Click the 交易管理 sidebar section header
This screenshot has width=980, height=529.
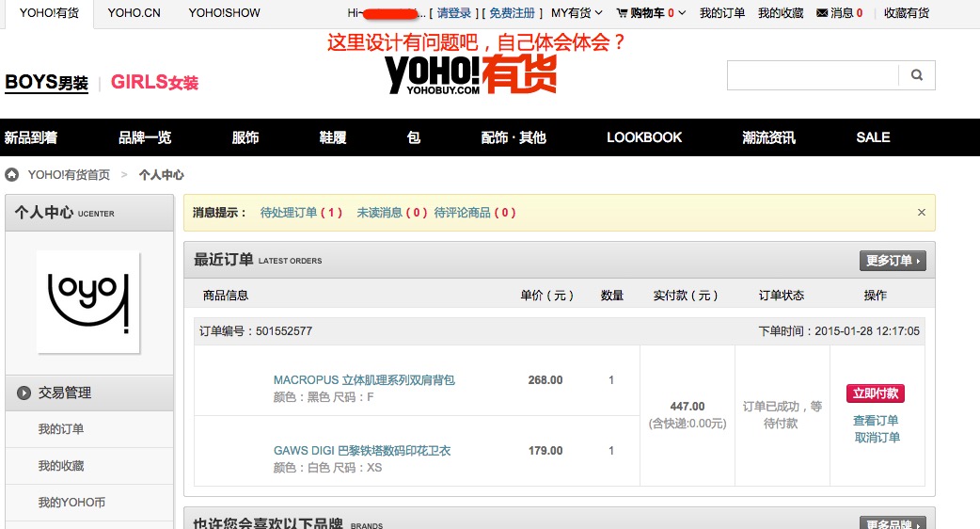[89, 393]
